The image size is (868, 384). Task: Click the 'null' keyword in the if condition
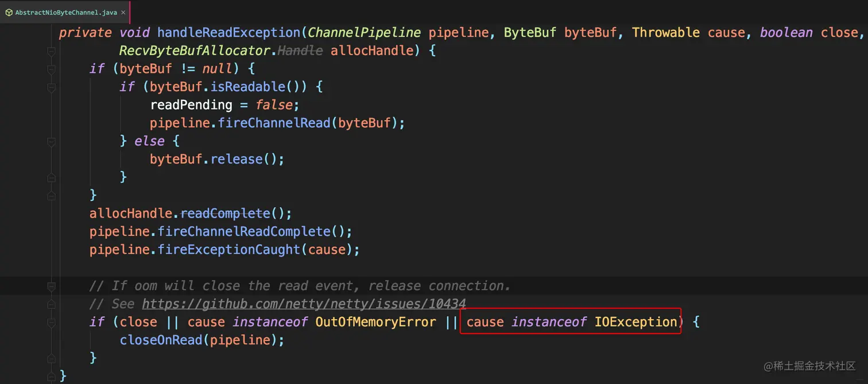click(218, 69)
